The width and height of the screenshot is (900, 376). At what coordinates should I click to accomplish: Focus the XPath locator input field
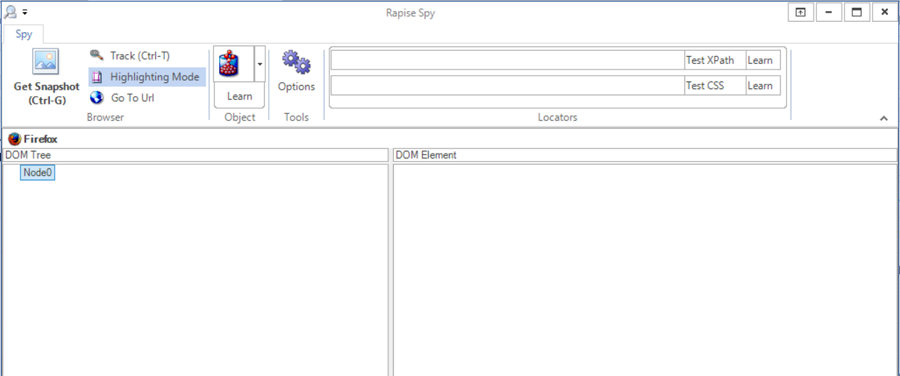508,60
